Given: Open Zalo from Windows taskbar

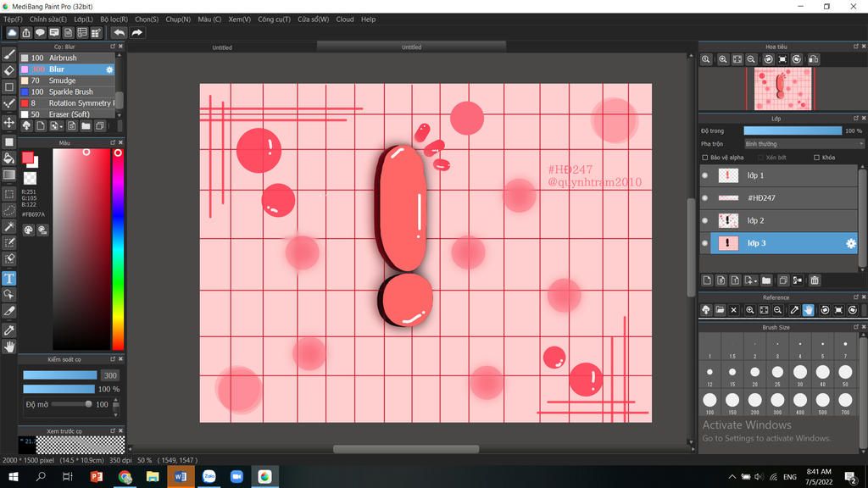Looking at the screenshot, I should point(209,476).
